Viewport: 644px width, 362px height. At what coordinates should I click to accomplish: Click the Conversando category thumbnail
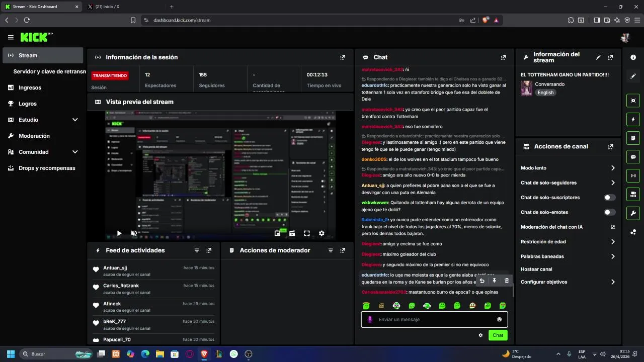(526, 88)
